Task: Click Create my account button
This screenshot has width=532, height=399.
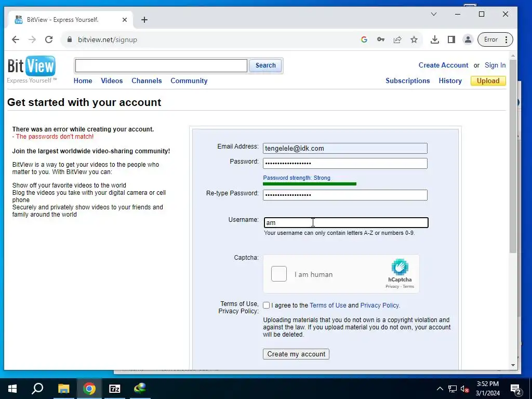Action: [x=296, y=354]
